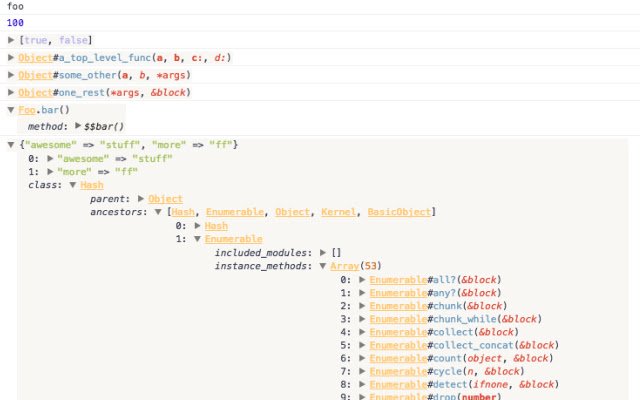The width and height of the screenshot is (640, 400).
Task: Open the Object link after parent:
Action: tap(165, 199)
